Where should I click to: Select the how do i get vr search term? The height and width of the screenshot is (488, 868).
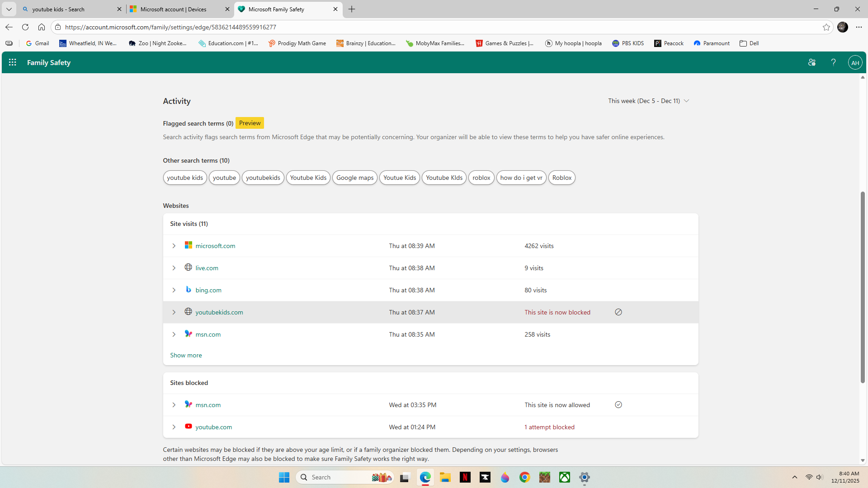pos(521,178)
